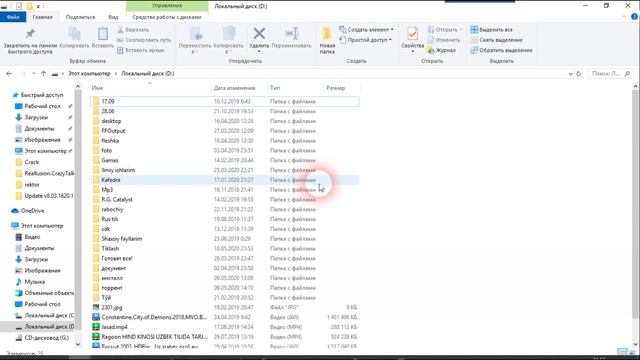Open Quick Access Toolbar customize arrow
The width and height of the screenshot is (640, 360).
coord(38,6)
